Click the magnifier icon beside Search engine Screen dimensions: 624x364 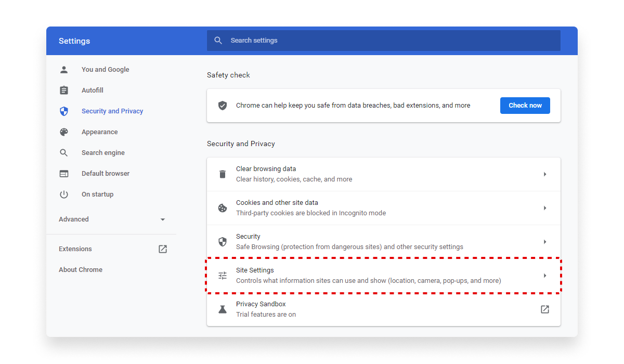[64, 152]
